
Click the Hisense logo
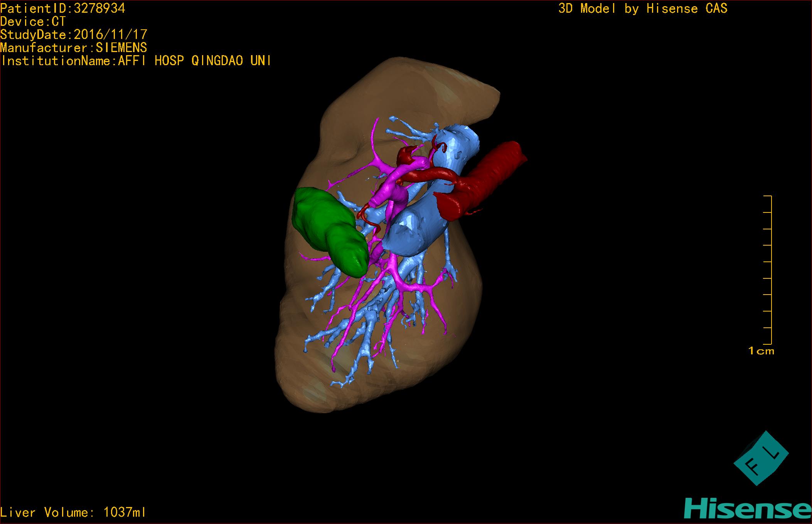(748, 509)
